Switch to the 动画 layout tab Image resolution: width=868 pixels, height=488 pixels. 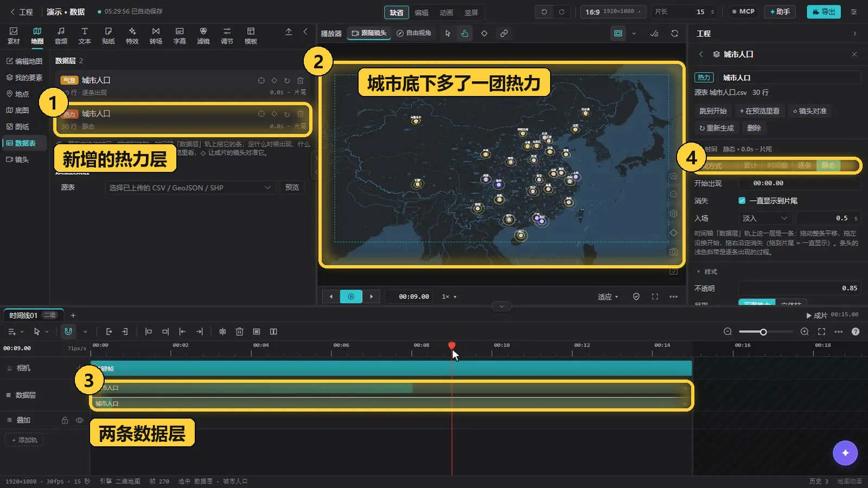446,12
